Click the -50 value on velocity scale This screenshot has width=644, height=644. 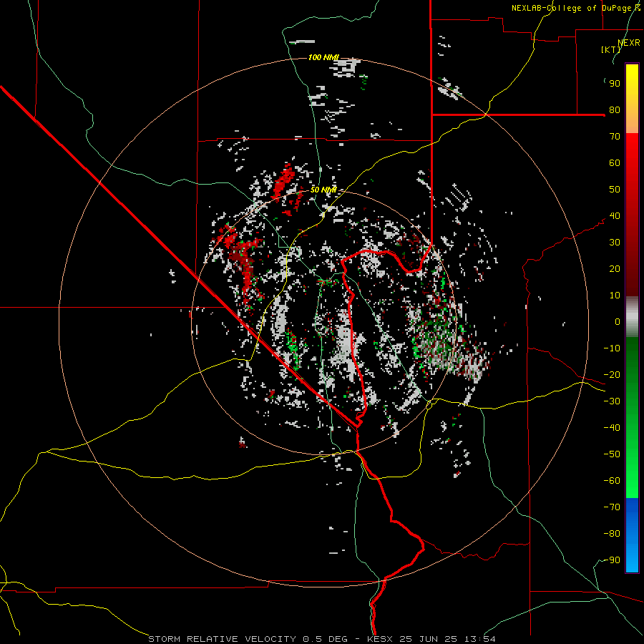click(x=612, y=454)
